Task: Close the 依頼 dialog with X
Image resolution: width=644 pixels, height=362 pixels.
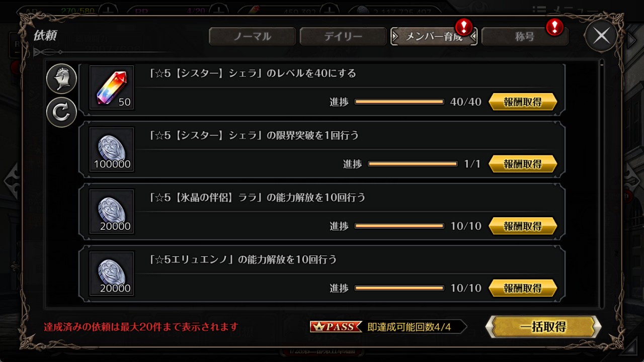Action: (x=601, y=36)
